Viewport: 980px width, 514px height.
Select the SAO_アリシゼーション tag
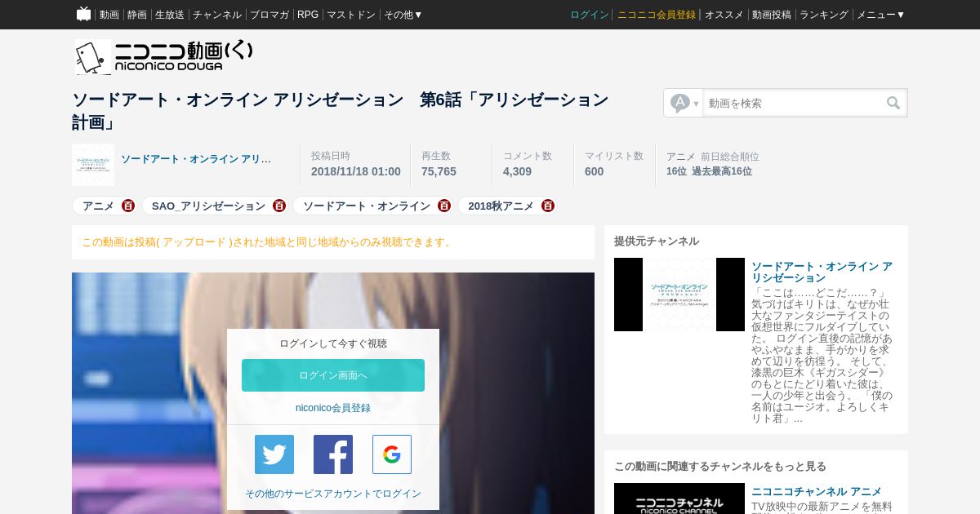[208, 206]
